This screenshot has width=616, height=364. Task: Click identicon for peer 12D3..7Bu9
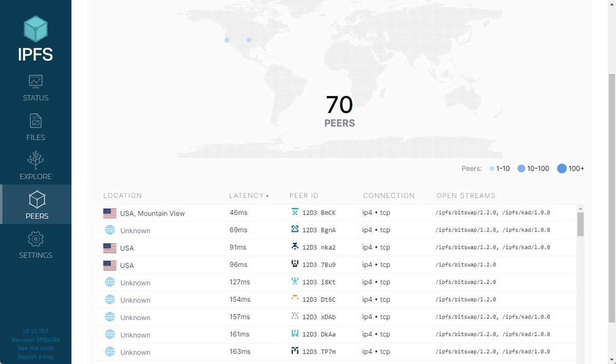coord(295,264)
